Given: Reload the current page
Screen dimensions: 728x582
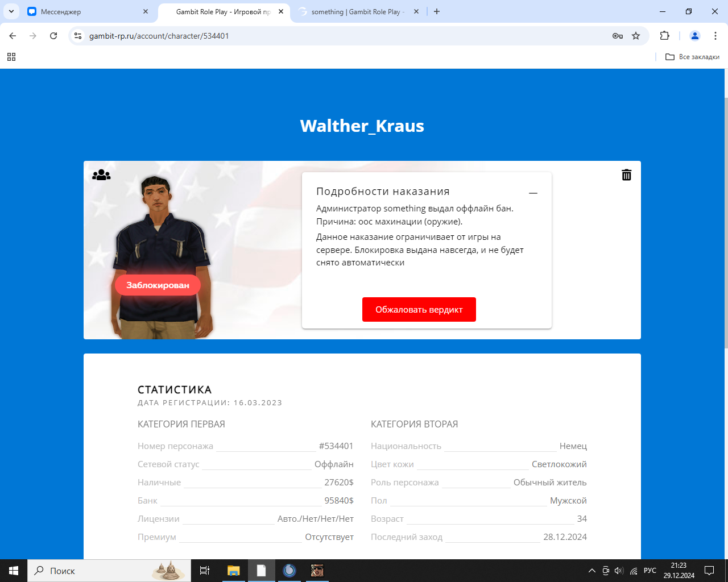Looking at the screenshot, I should point(53,36).
